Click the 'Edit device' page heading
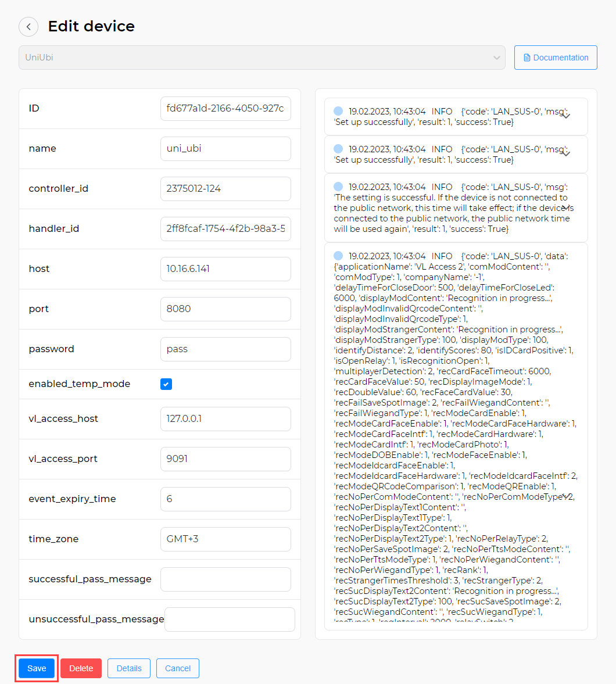The image size is (616, 684). click(91, 26)
